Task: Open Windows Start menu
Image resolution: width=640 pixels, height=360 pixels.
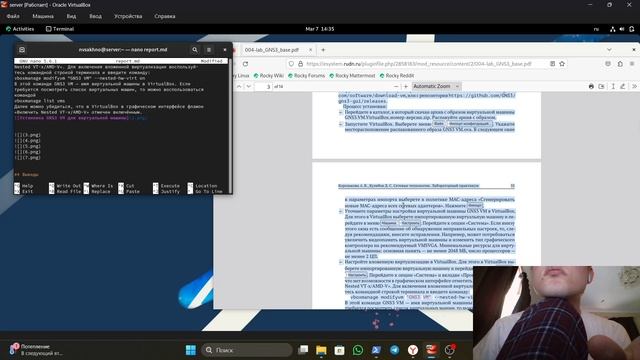Action: (191, 350)
